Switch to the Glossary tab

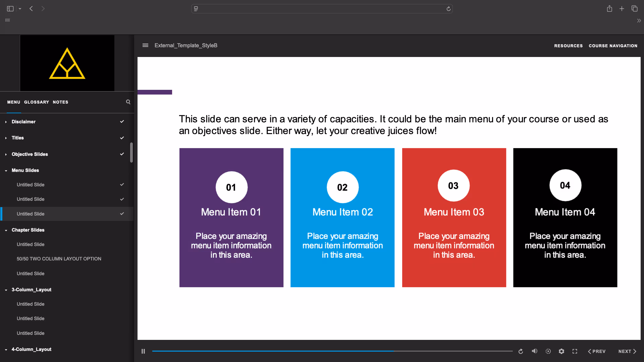[x=37, y=102]
